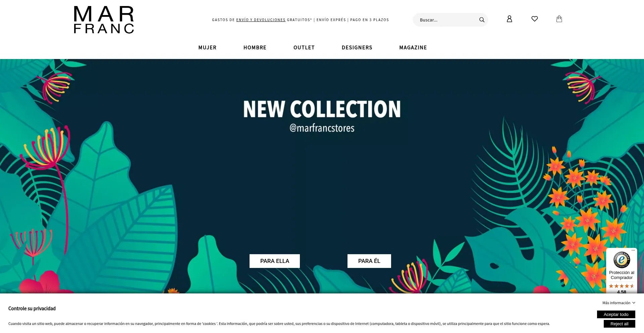
Task: Open the MUJER menu
Action: point(207,48)
